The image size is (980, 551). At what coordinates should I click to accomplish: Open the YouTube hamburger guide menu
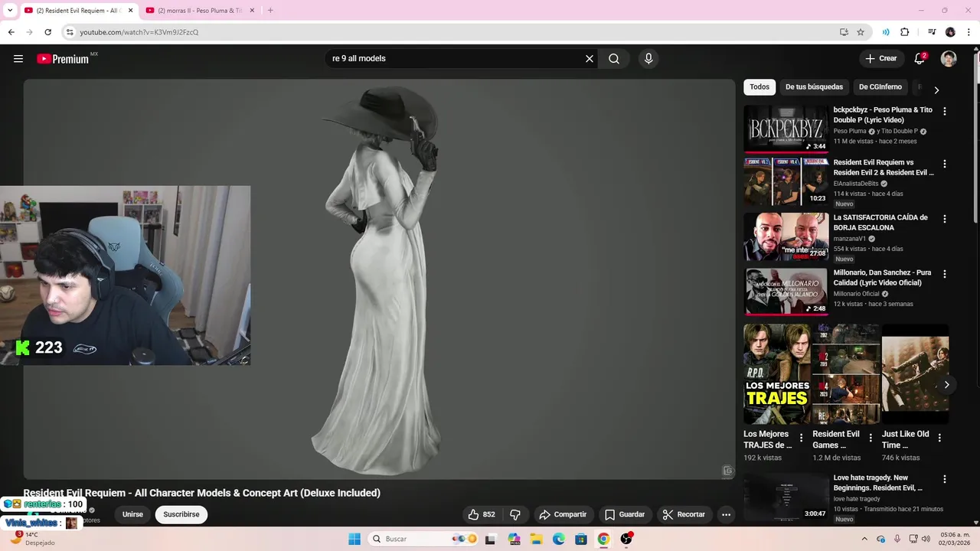click(18, 59)
